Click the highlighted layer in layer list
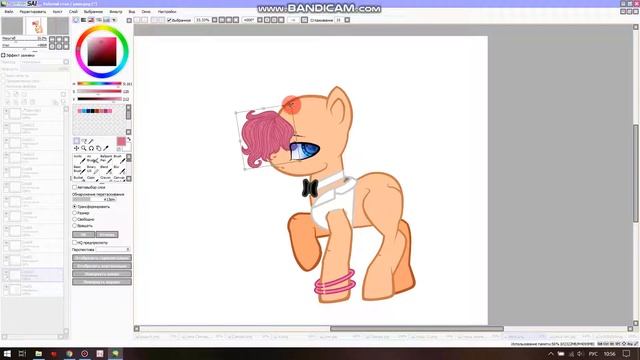Viewport: 640px width, 360px height. 33,275
